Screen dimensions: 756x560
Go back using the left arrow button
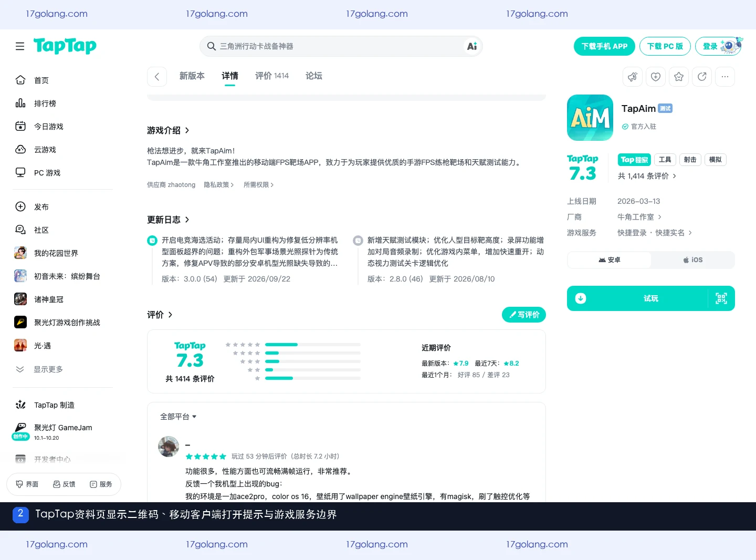[x=157, y=77]
